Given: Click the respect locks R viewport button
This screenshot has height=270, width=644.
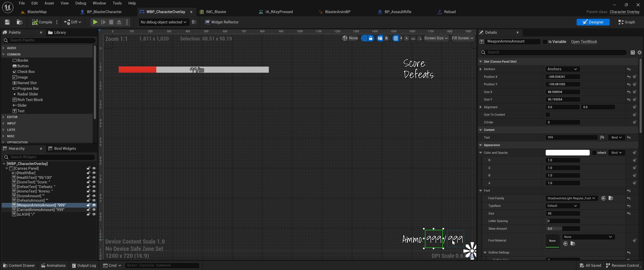Looking at the screenshot, I should coord(387,38).
